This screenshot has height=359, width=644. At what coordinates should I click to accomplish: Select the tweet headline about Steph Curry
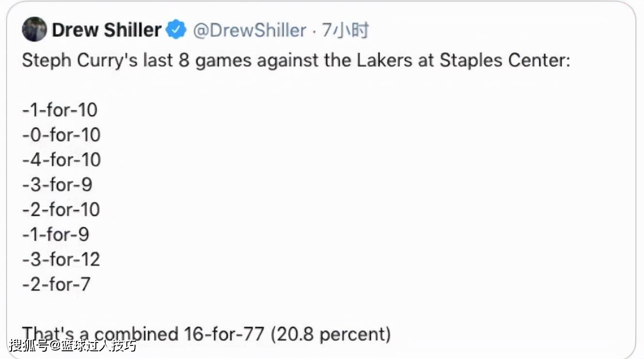(x=296, y=61)
